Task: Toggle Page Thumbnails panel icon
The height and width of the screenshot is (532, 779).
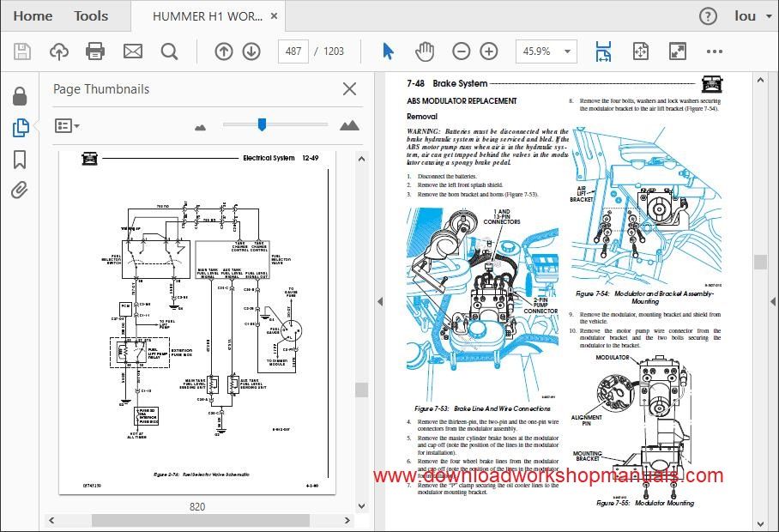Action: (20, 128)
